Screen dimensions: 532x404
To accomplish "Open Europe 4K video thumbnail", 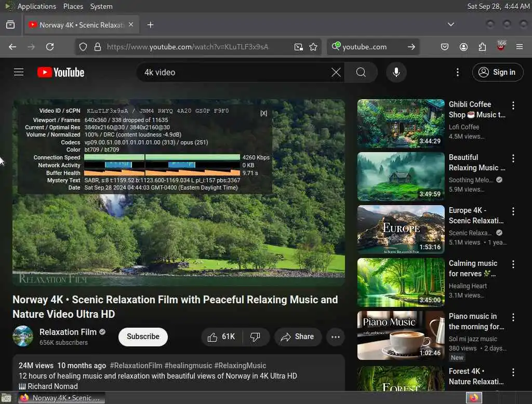I will pyautogui.click(x=401, y=230).
